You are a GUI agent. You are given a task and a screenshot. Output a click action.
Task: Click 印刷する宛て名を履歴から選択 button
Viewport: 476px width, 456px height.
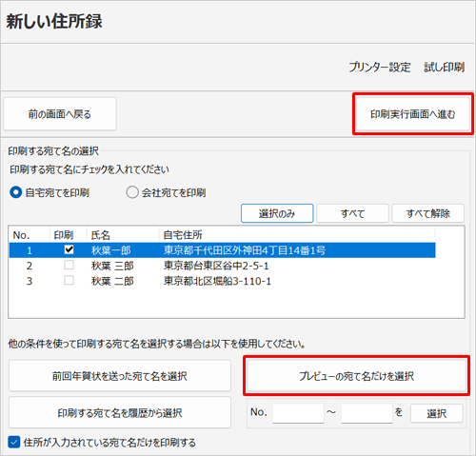click(x=120, y=412)
